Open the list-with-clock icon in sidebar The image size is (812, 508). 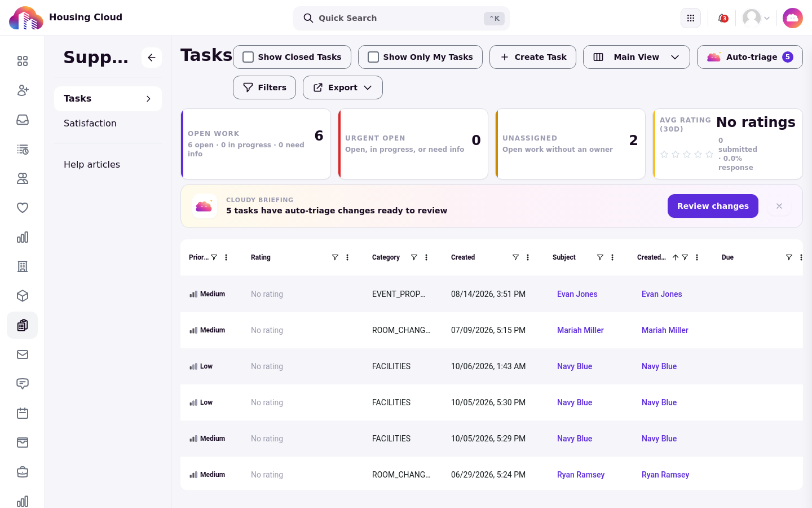[x=23, y=149]
